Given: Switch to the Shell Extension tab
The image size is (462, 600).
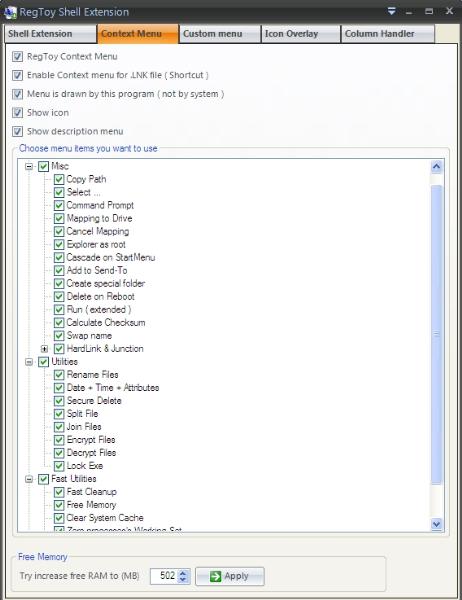Looking at the screenshot, I should coord(50,34).
